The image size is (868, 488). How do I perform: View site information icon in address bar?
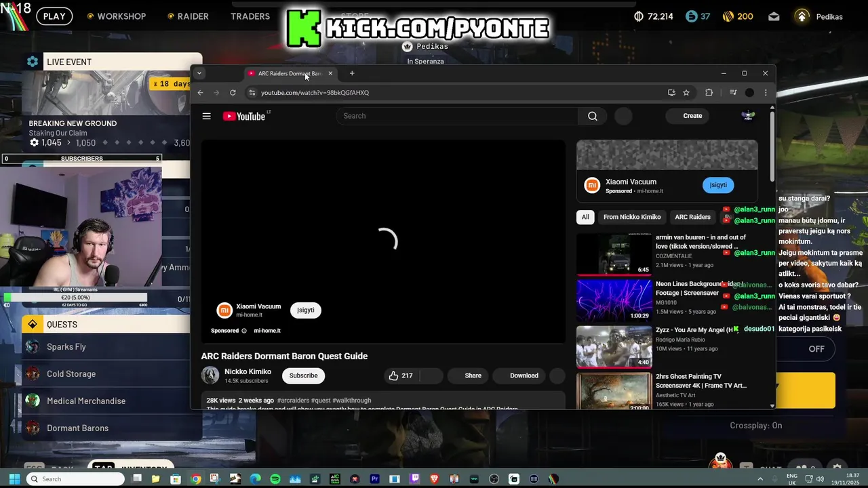pos(252,93)
